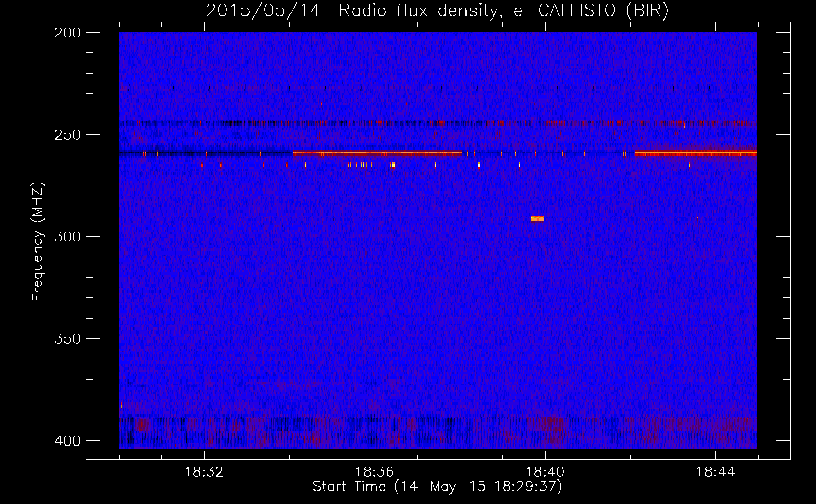This screenshot has width=816, height=504.
Task: Select the 18:36 time tick label
Action: [375, 472]
